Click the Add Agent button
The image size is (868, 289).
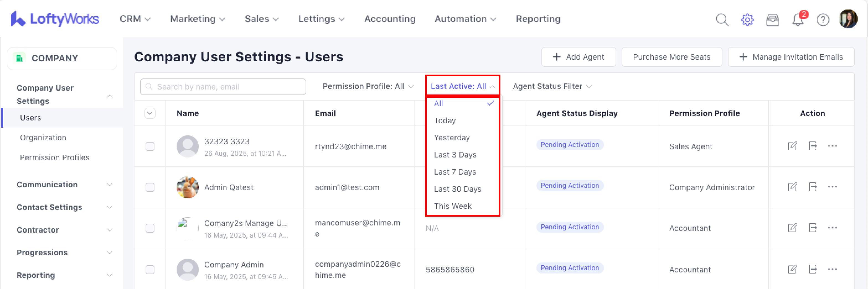tap(578, 57)
